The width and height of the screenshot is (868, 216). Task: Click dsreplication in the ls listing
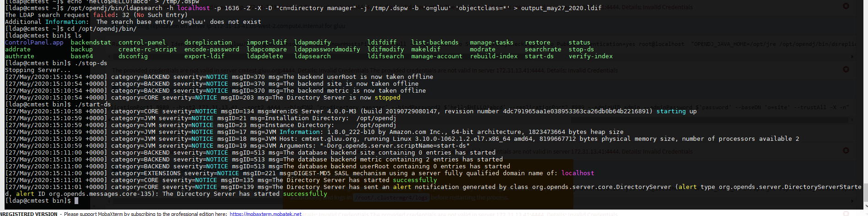point(208,42)
